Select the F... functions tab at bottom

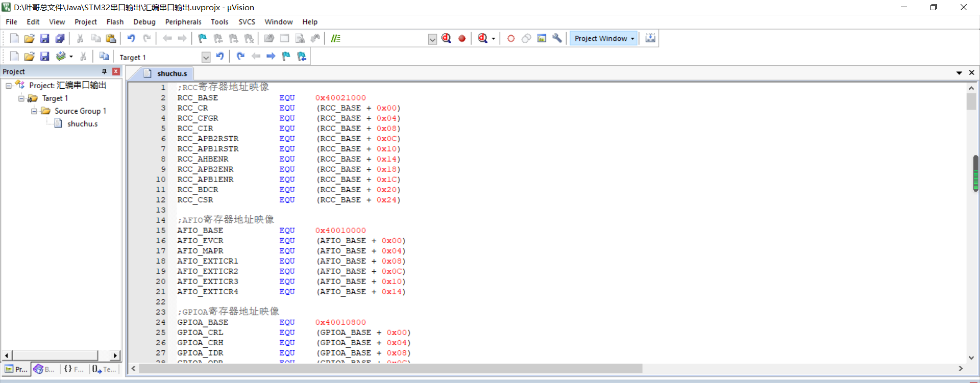(74, 369)
